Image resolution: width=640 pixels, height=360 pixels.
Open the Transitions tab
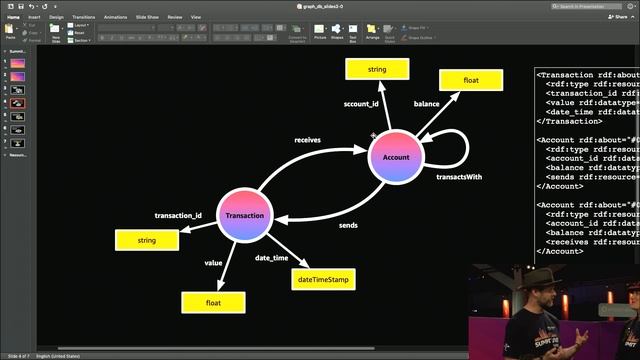pos(84,17)
